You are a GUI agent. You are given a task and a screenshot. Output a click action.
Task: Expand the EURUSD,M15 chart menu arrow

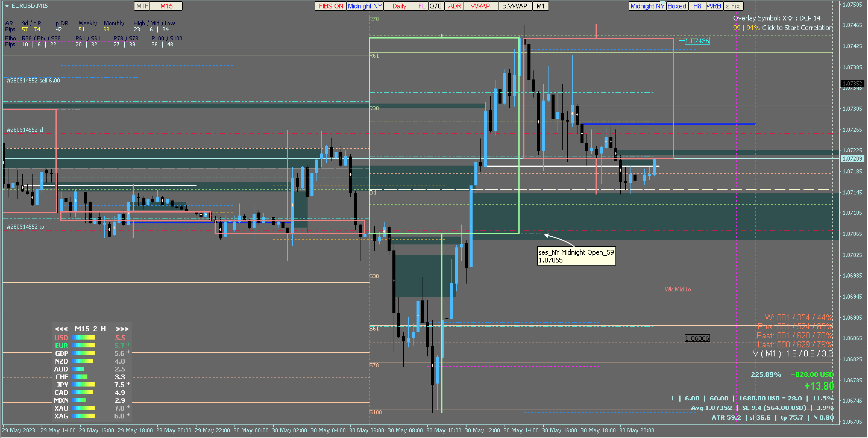coord(7,6)
